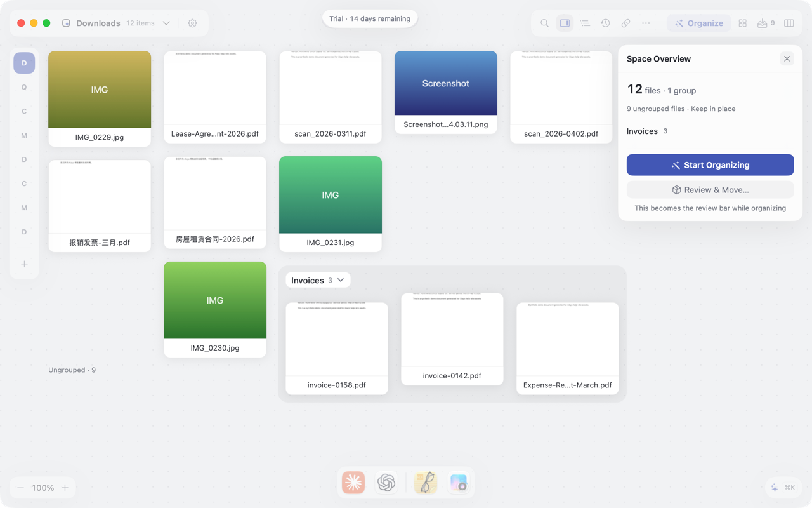The image size is (812, 508).
Task: Click the columns layout icon
Action: [789, 23]
